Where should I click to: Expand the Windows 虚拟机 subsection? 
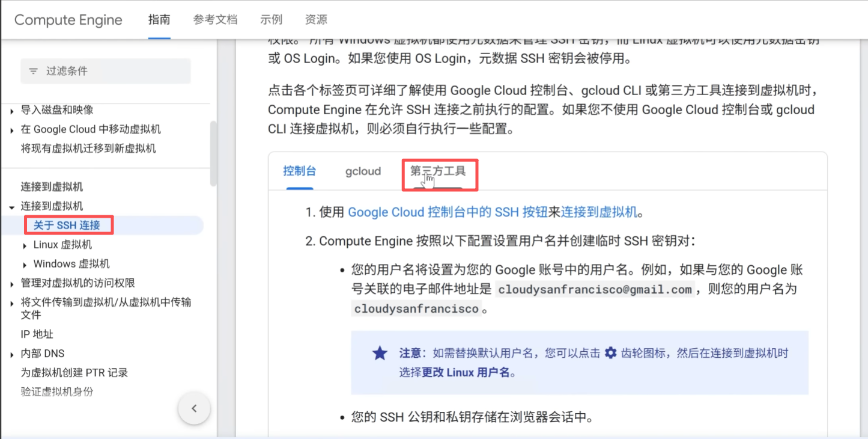point(25,265)
